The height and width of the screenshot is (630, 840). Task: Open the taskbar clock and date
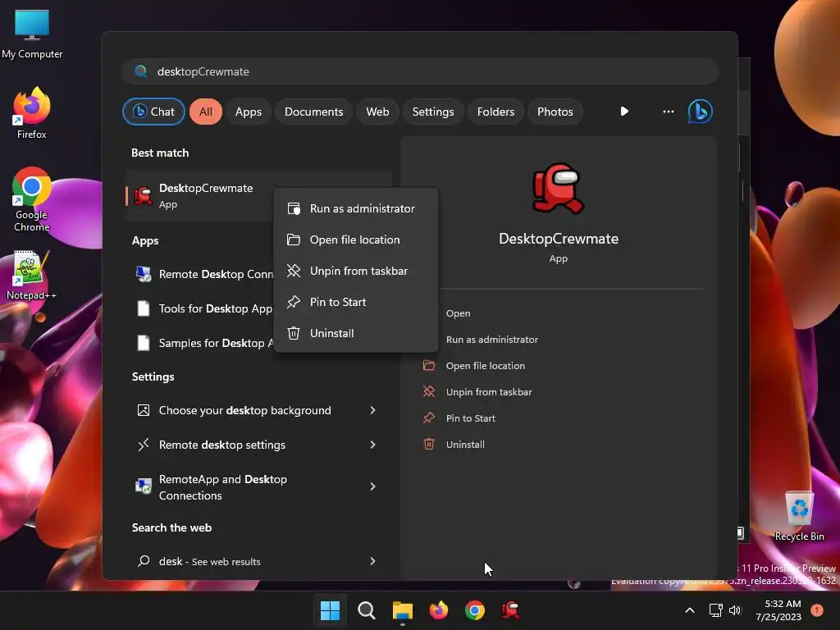click(x=778, y=610)
